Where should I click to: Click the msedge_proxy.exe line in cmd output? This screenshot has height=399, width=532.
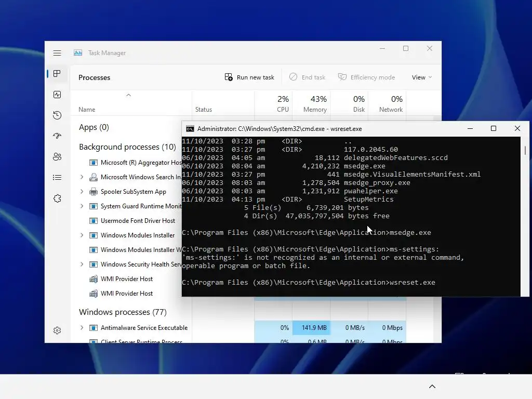(x=296, y=182)
